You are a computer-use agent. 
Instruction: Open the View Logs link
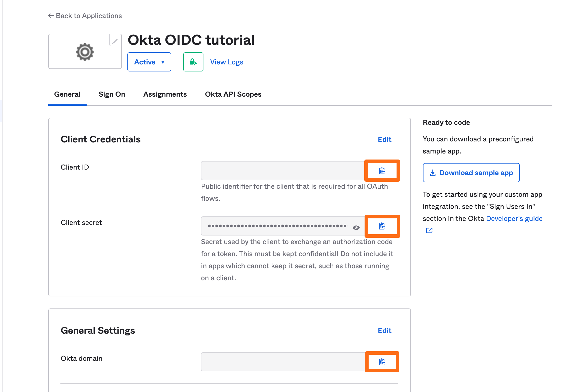[227, 62]
